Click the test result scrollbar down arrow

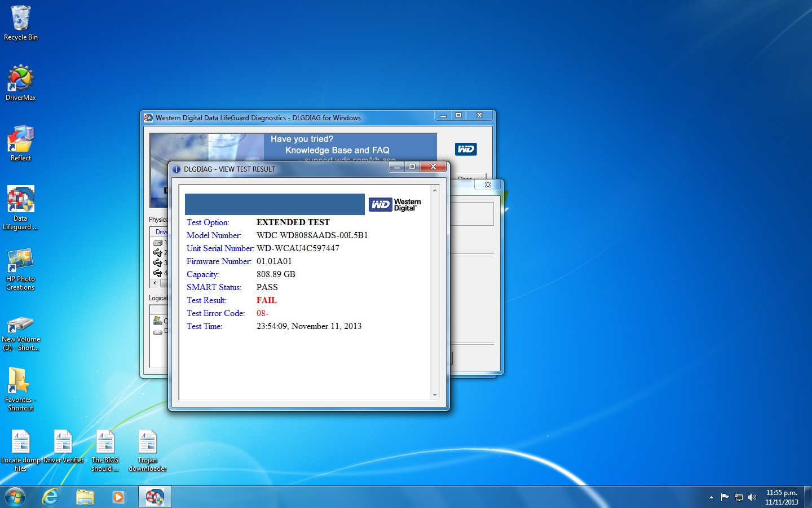[x=435, y=395]
